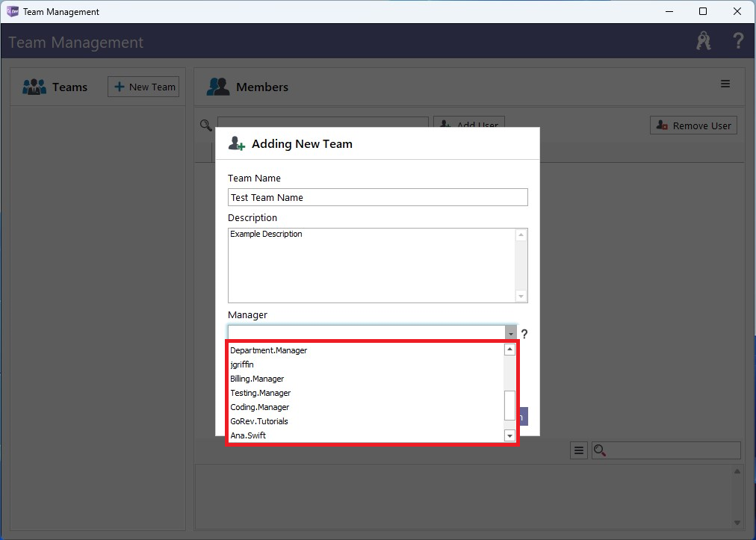Click the bottom panel scroll down arrow
This screenshot has height=540, width=756.
tap(737, 523)
